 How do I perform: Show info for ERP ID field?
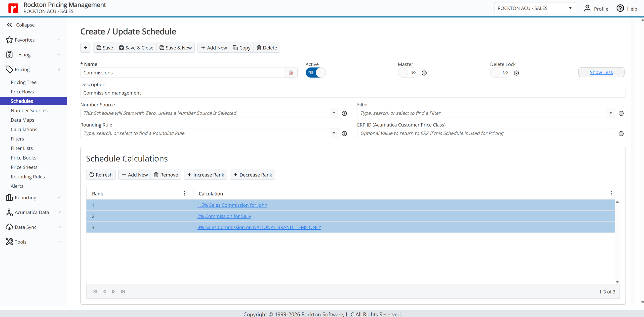[621, 133]
